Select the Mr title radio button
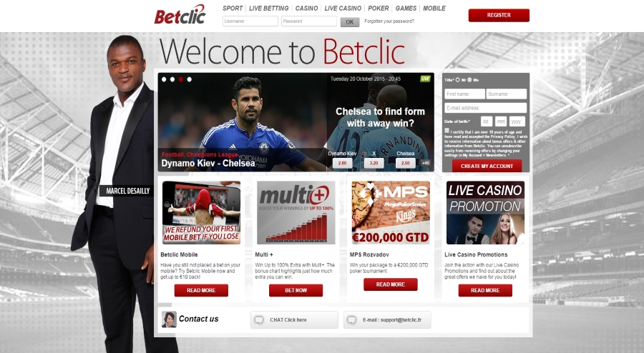The width and height of the screenshot is (644, 353). click(x=457, y=80)
